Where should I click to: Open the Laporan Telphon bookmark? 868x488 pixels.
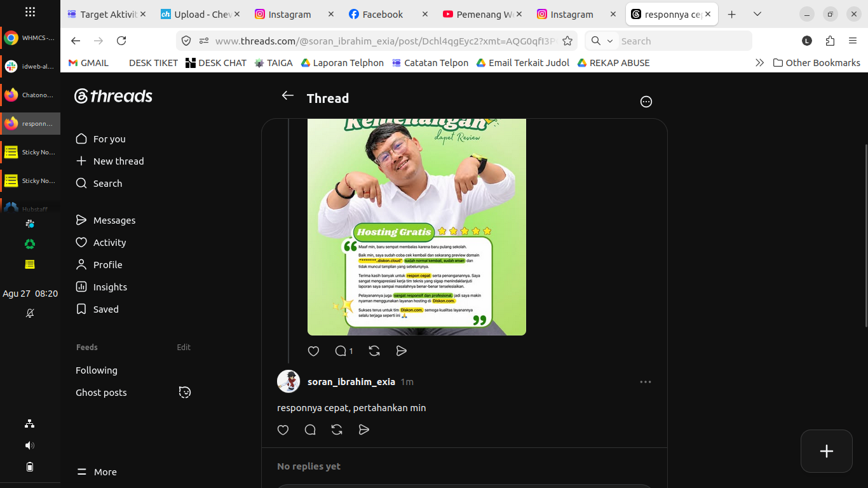(342, 63)
